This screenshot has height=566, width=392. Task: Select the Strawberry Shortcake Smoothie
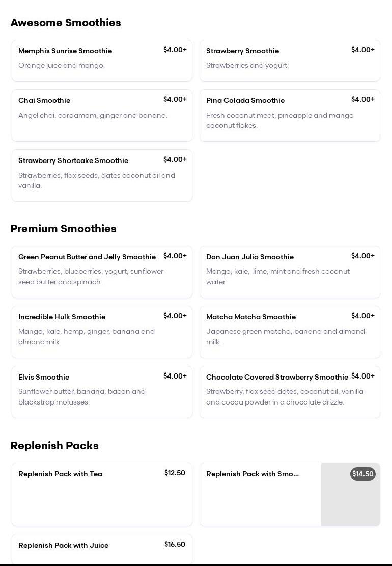102,175
